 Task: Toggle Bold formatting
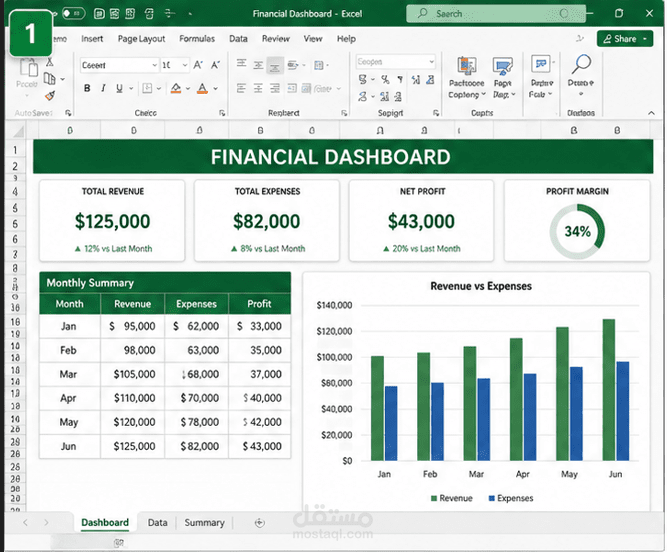[87, 88]
